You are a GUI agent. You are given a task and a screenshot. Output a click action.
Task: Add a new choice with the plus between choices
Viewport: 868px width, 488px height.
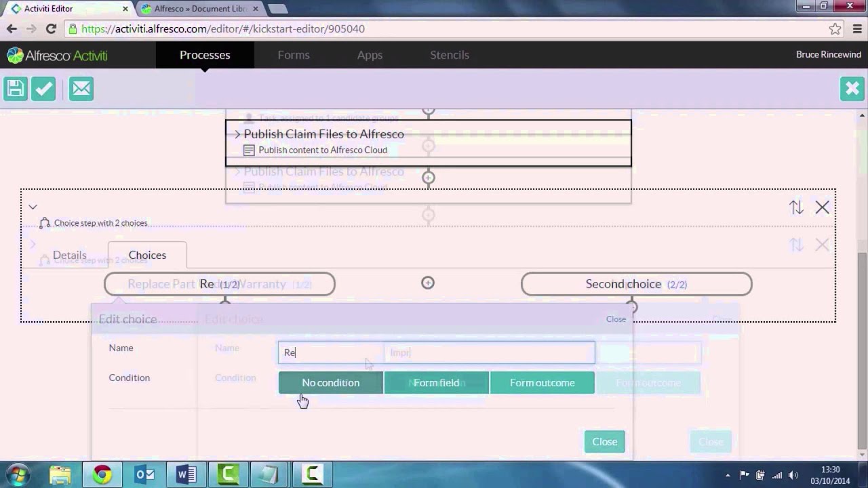[428, 283]
